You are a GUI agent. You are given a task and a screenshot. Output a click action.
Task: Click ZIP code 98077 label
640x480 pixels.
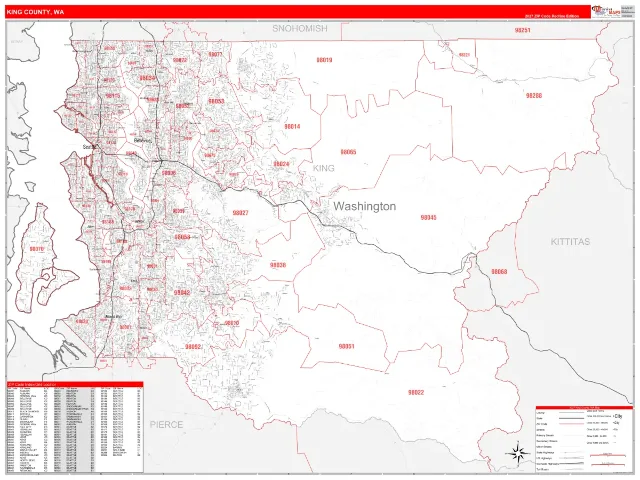[x=215, y=54]
